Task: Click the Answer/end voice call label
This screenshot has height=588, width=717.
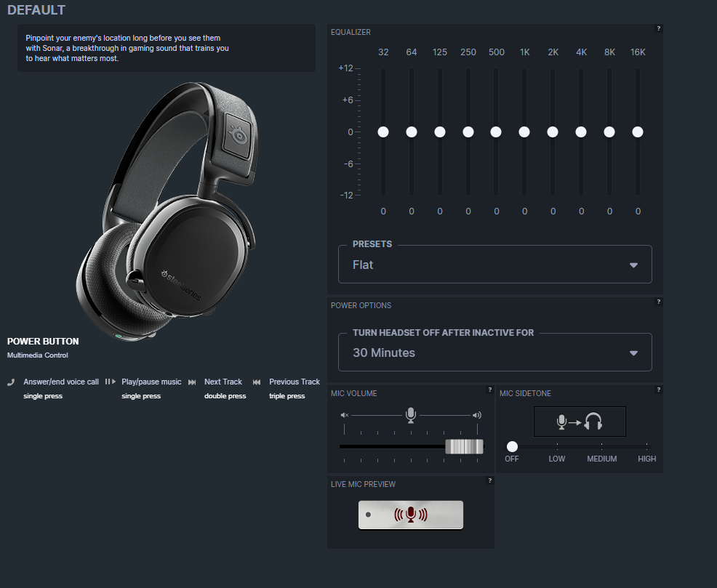Action: pos(61,382)
